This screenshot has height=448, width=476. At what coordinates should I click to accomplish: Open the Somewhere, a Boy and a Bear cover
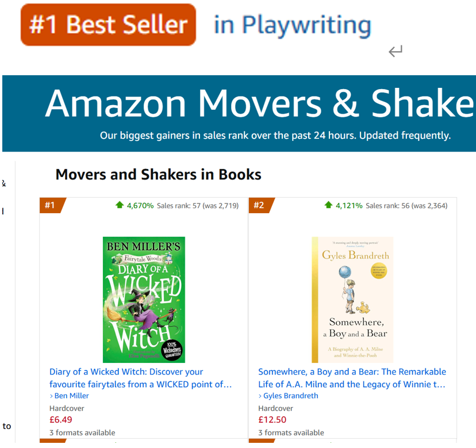(x=352, y=299)
